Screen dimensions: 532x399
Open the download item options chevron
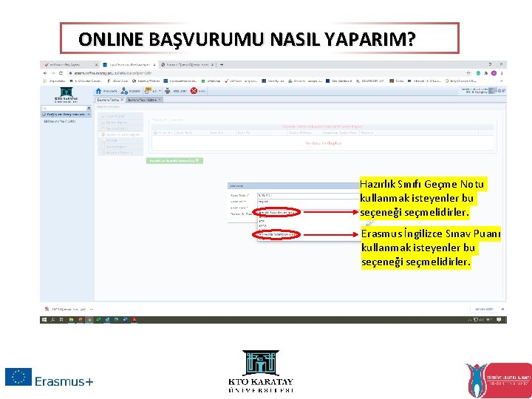coord(92,310)
